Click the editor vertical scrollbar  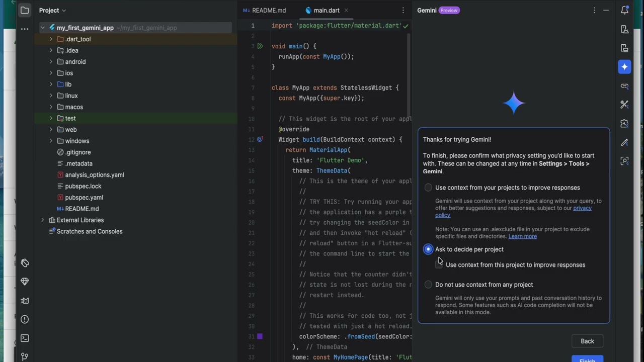[410, 75]
